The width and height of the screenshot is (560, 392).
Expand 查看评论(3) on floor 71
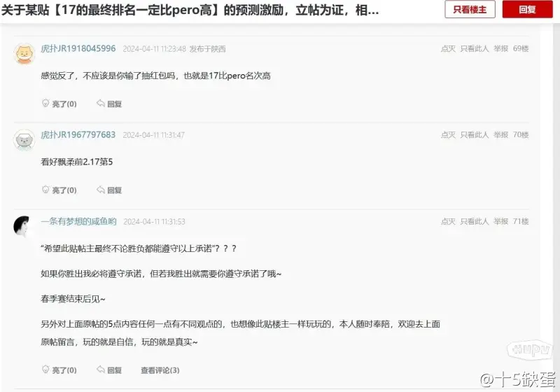160,370
